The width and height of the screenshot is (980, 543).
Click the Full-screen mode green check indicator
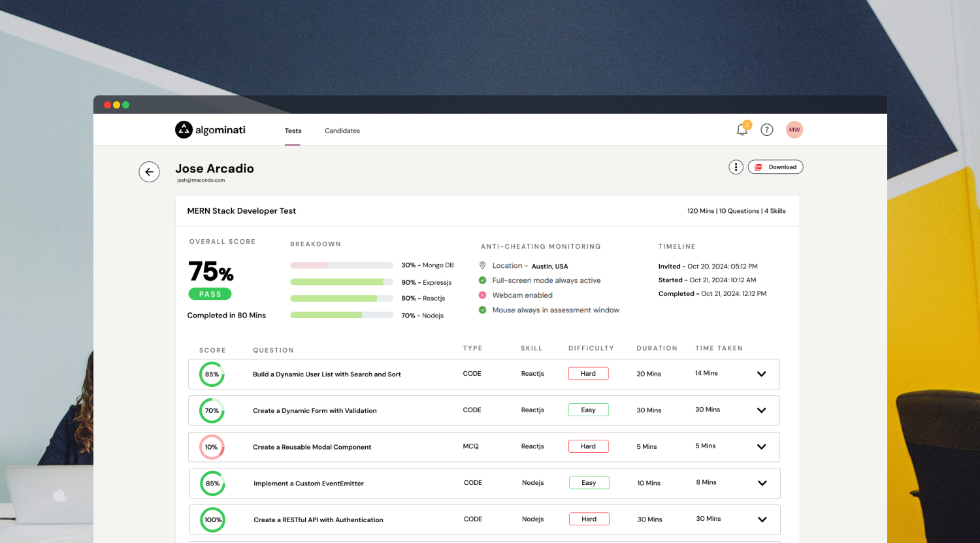pos(483,280)
